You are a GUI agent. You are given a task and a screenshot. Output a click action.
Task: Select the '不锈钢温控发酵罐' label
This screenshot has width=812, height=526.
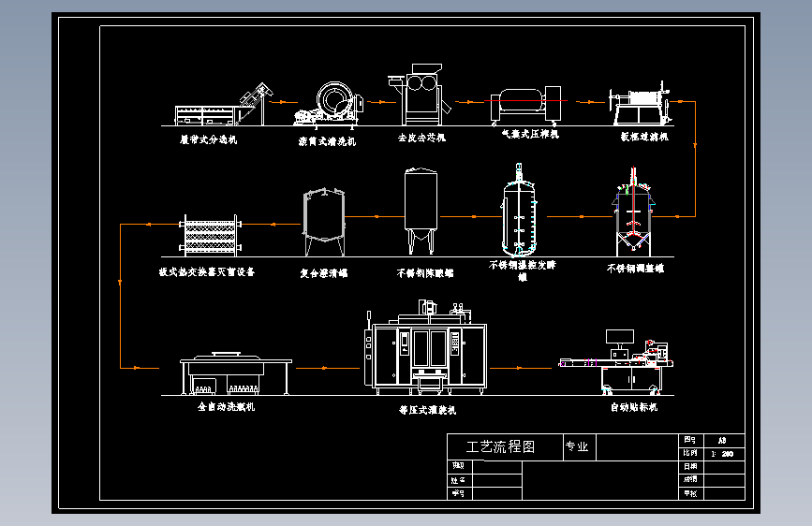click(523, 270)
